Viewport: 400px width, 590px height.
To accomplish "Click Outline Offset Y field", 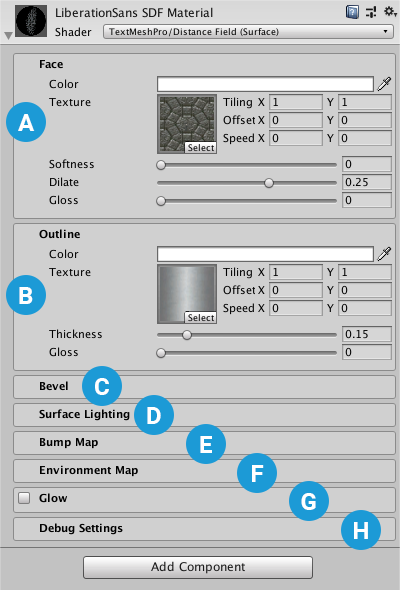I will click(365, 290).
